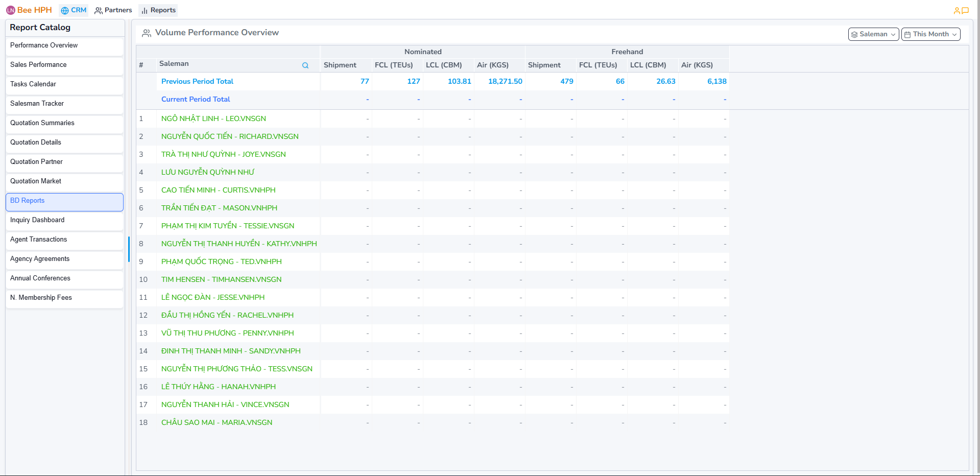Select the Quotation Summaries report
Screen dimensions: 980x476
[x=42, y=123]
